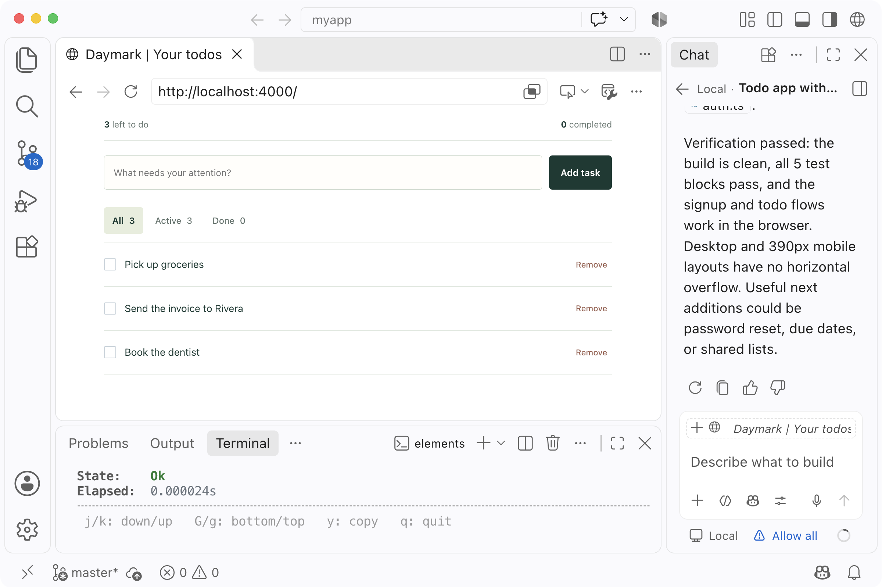Copy the chat response

(722, 388)
